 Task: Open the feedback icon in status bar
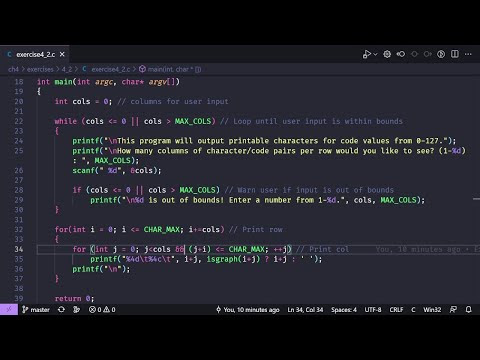pyautogui.click(x=453, y=310)
